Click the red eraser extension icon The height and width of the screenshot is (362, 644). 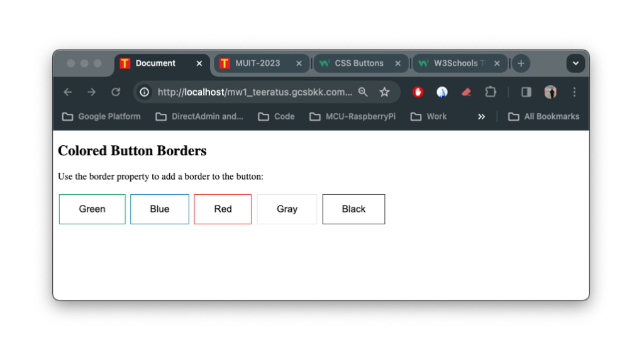pos(466,92)
